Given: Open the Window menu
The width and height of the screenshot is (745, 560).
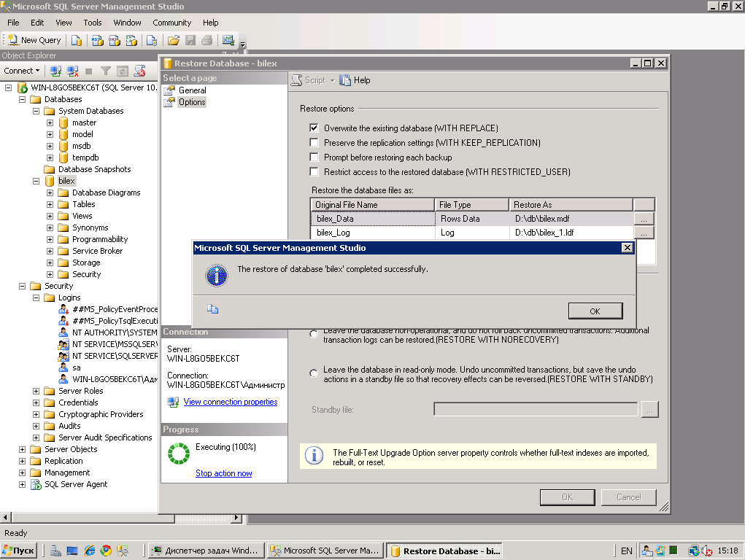Looking at the screenshot, I should click(x=128, y=23).
